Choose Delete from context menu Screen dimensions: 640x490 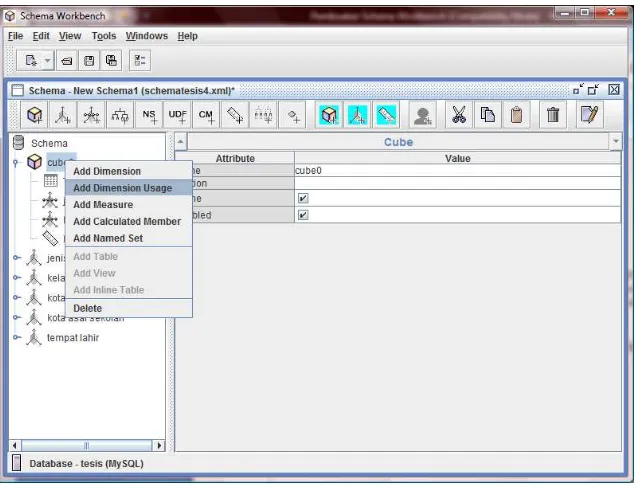pos(129,308)
